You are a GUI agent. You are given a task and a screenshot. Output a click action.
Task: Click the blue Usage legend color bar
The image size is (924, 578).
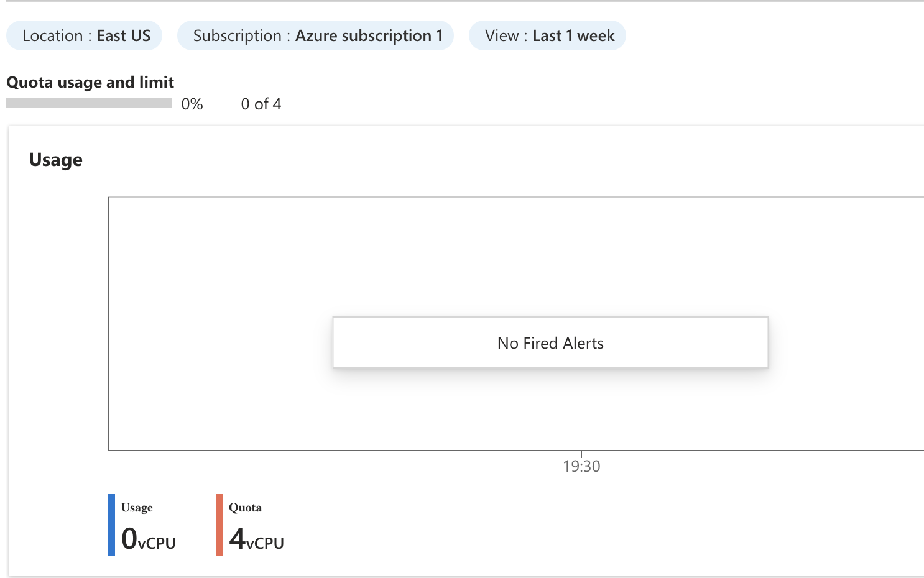111,525
